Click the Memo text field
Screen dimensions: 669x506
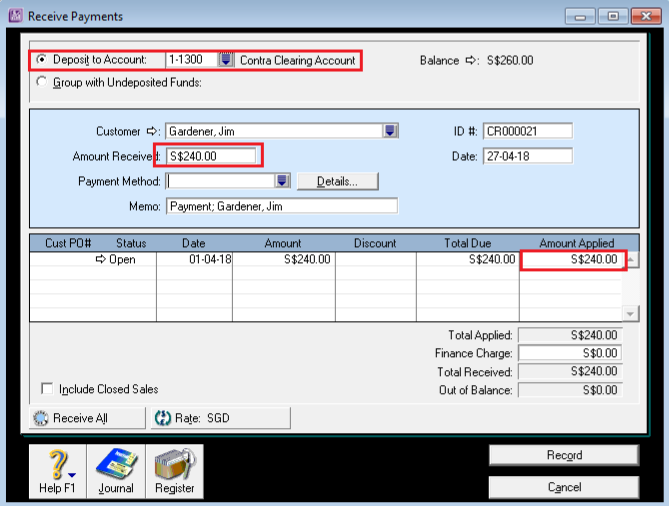click(282, 206)
